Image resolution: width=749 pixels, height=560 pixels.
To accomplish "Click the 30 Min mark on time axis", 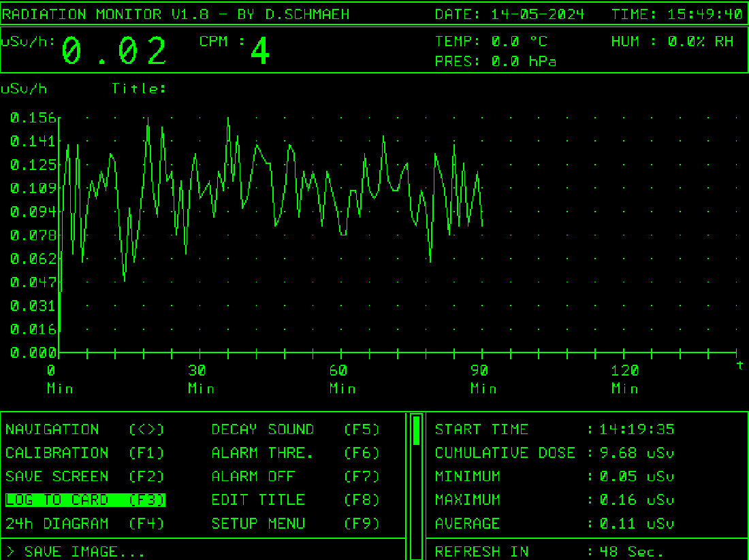I will (199, 372).
